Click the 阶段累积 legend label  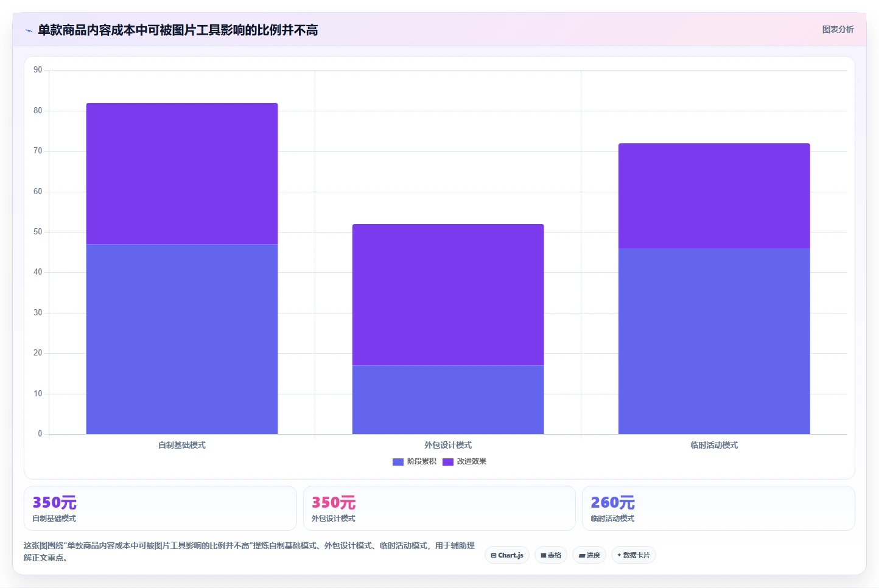click(x=422, y=461)
